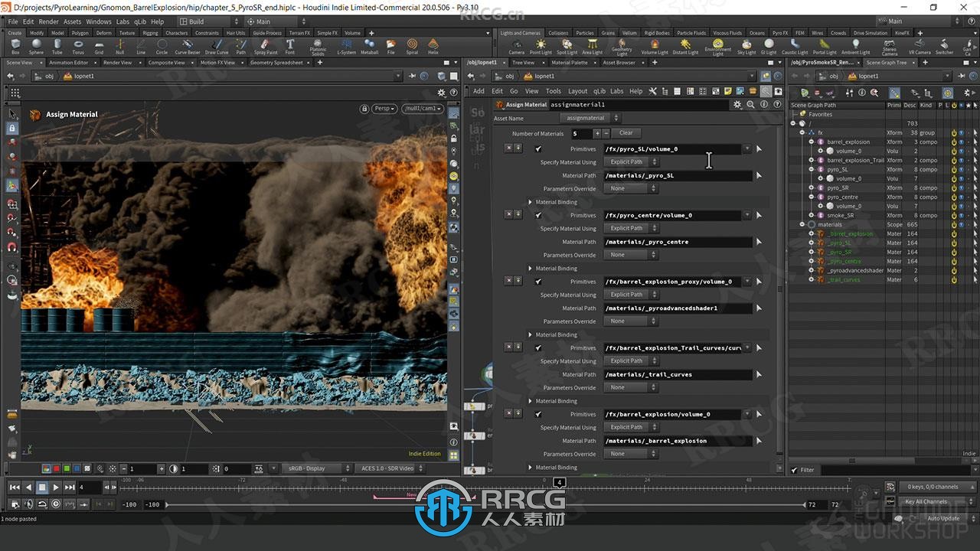The image size is (980, 551).
Task: Add a Distant Light from shelf
Action: coord(684,47)
